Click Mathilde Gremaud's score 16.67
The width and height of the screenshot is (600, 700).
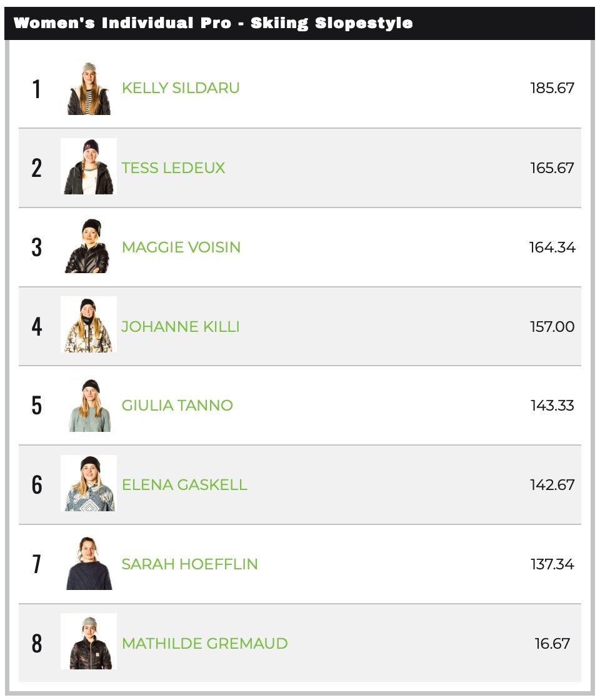(x=552, y=644)
